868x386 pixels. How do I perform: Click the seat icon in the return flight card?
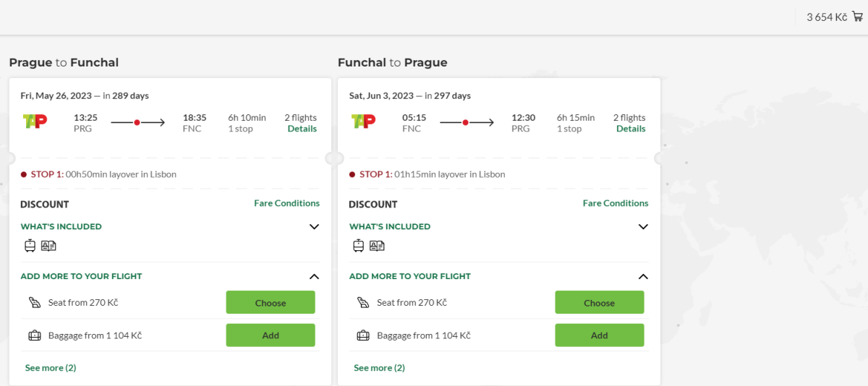pos(363,303)
